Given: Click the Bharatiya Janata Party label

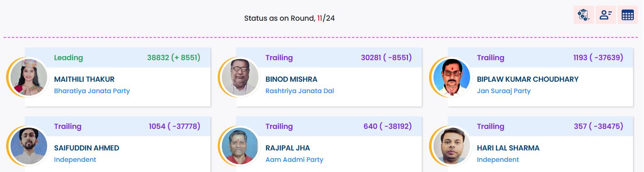Looking at the screenshot, I should [92, 91].
